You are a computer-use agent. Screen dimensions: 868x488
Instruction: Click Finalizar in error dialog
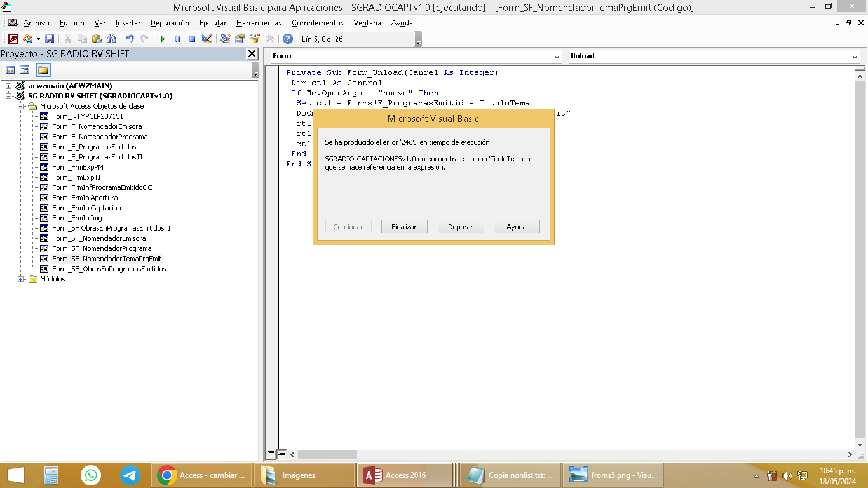coord(404,227)
